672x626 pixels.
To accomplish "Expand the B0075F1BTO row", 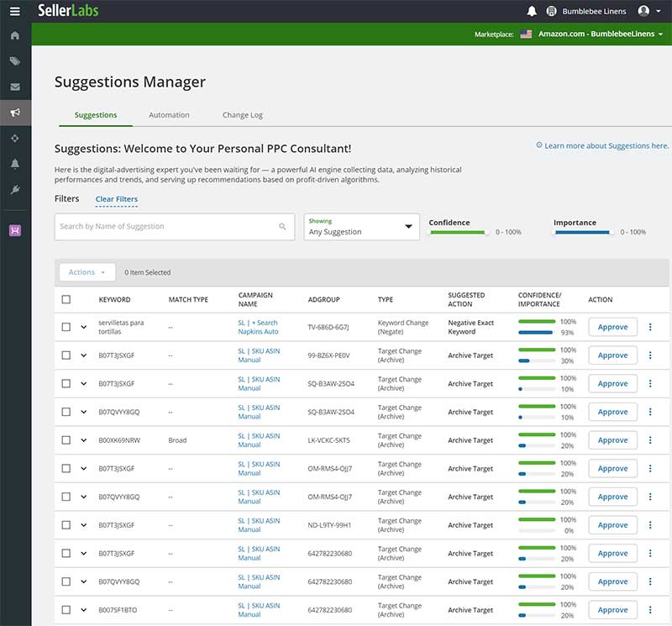I will [83, 610].
